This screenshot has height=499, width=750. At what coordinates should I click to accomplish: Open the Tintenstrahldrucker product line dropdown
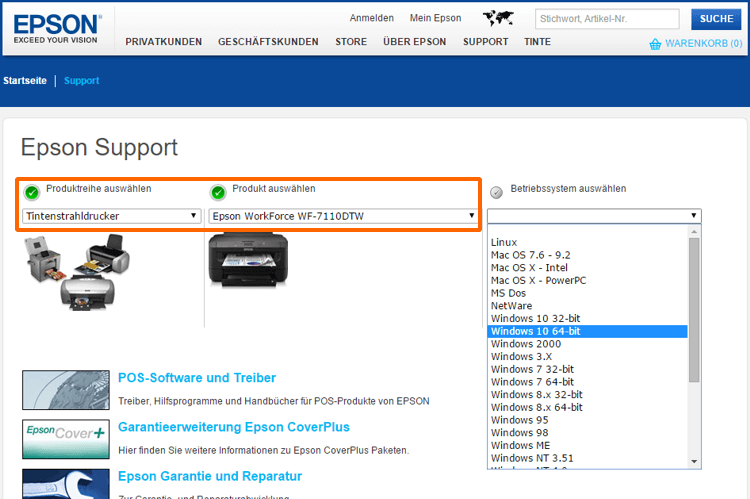coord(111,216)
